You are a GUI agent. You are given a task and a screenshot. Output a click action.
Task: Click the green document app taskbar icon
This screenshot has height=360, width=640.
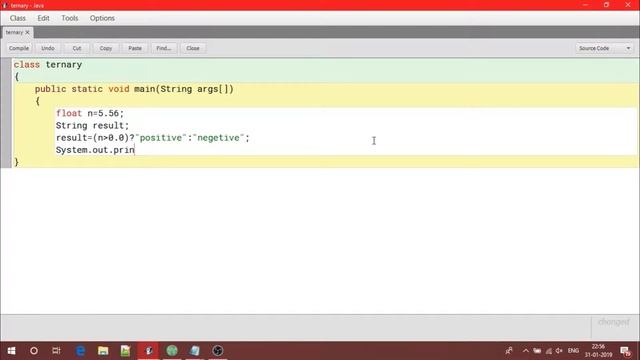126,351
